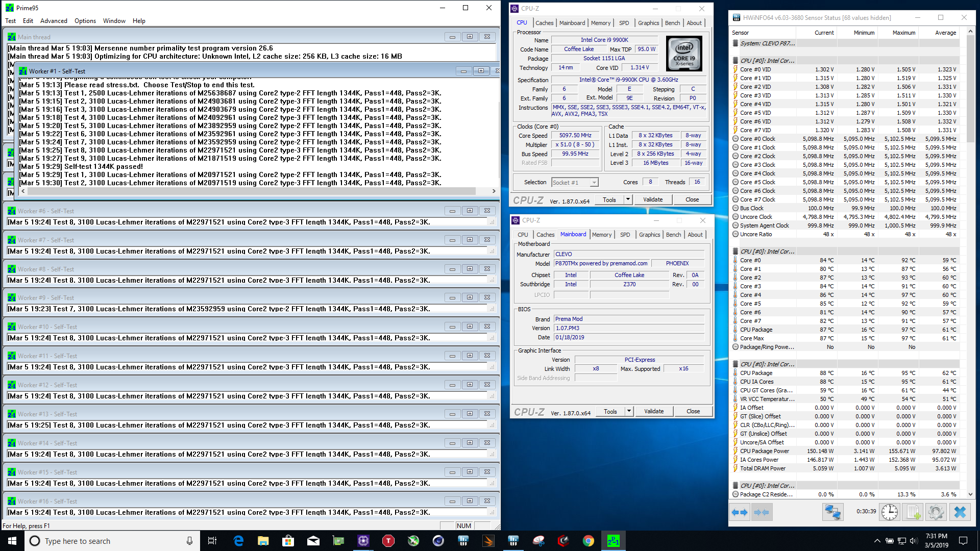Open HWiNFO sensor settings gear icon

click(936, 512)
